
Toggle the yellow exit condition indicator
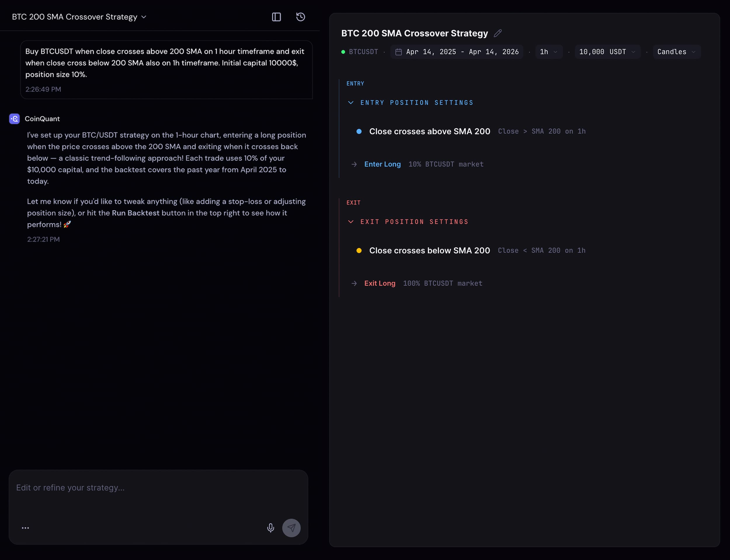point(359,250)
